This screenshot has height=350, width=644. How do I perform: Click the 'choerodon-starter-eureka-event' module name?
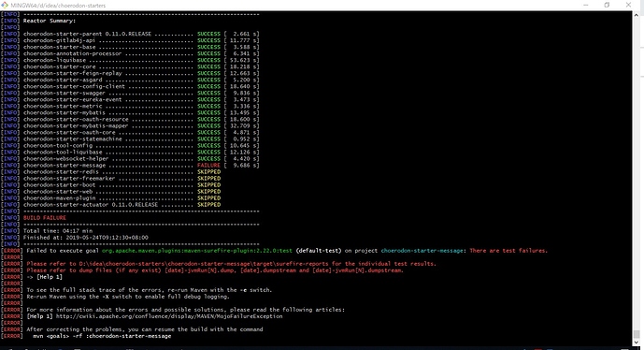[72, 99]
